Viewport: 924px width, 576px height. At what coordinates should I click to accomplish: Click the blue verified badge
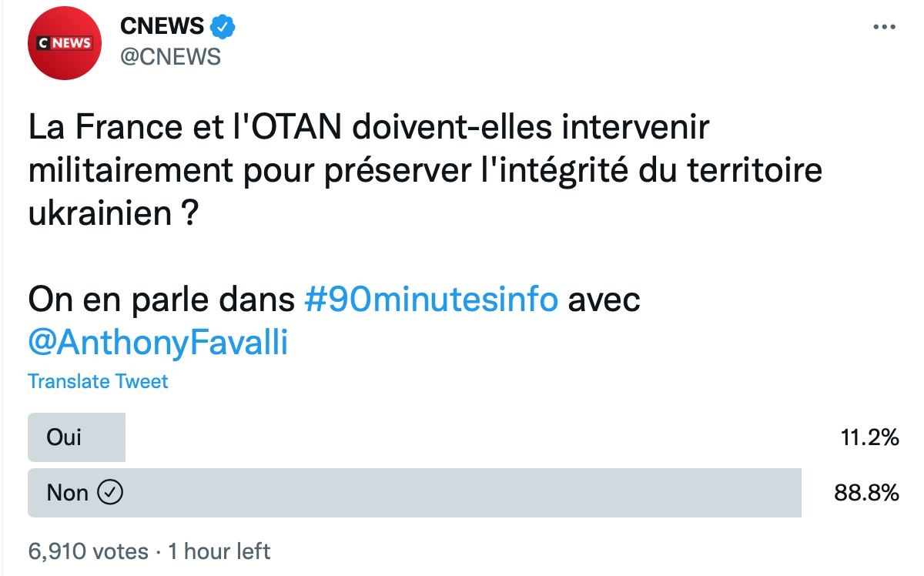(x=223, y=27)
